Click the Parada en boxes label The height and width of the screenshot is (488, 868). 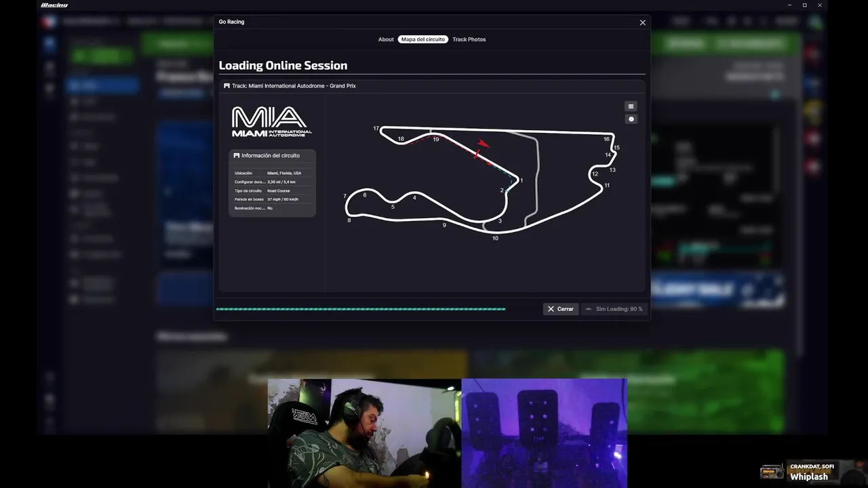coord(249,200)
